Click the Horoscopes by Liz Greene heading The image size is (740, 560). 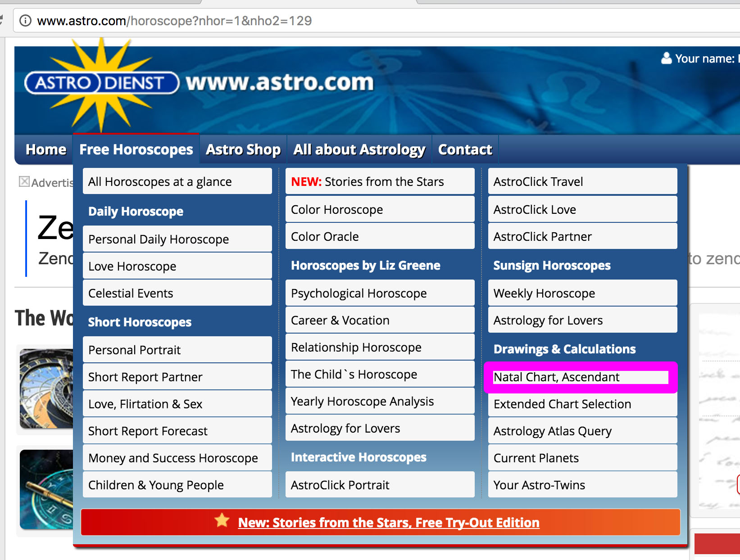coord(366,265)
